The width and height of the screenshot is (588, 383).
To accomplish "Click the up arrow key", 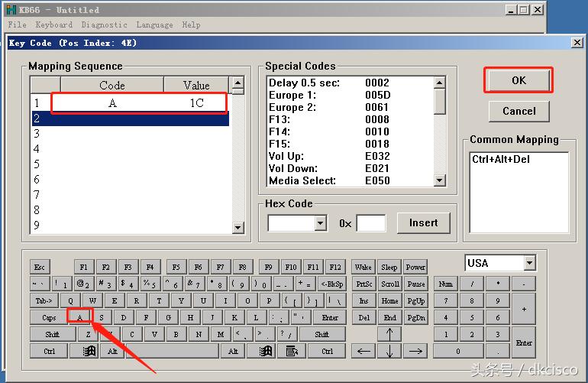I will tap(389, 334).
